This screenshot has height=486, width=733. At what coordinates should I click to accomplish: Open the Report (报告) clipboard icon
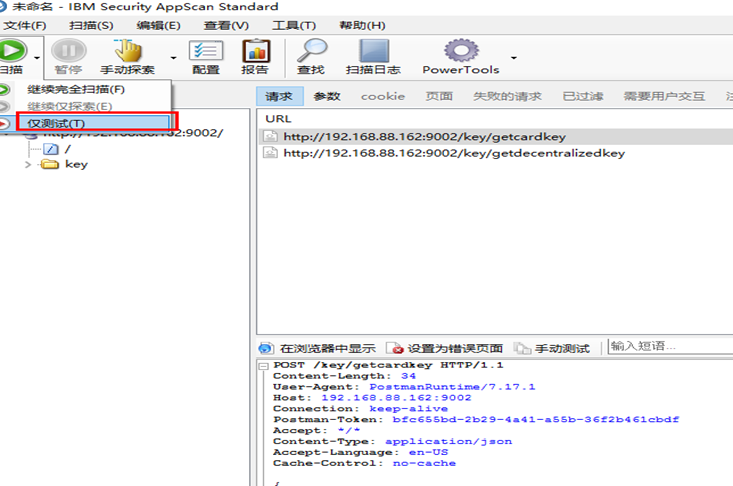pyautogui.click(x=256, y=50)
